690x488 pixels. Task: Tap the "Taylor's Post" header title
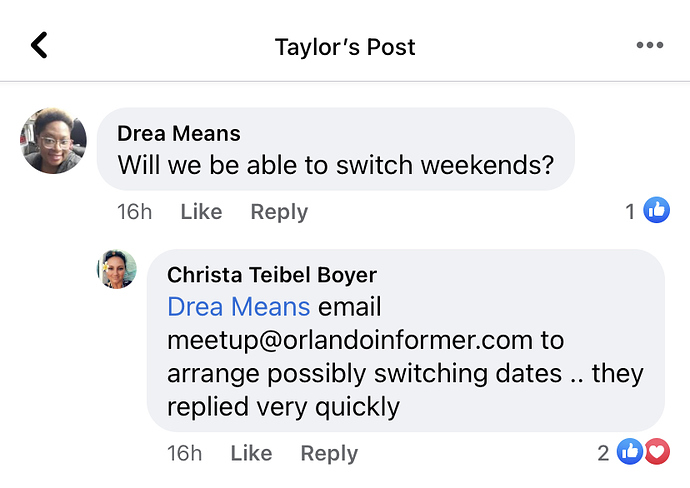[x=345, y=47]
